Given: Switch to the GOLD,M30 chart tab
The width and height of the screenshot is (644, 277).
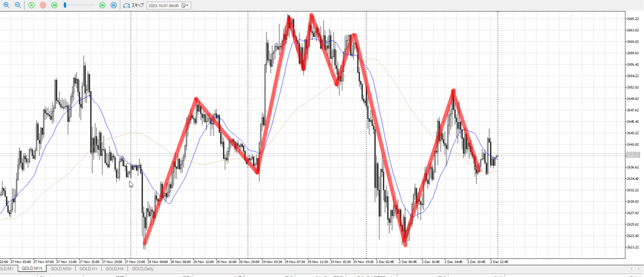Looking at the screenshot, I should point(61,269).
